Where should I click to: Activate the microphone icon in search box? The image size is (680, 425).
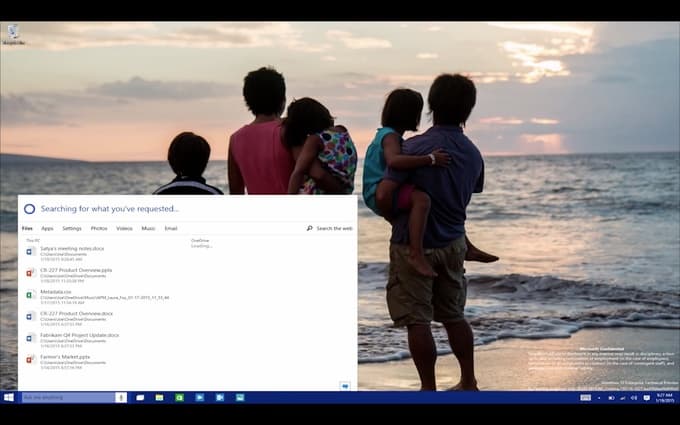point(121,397)
